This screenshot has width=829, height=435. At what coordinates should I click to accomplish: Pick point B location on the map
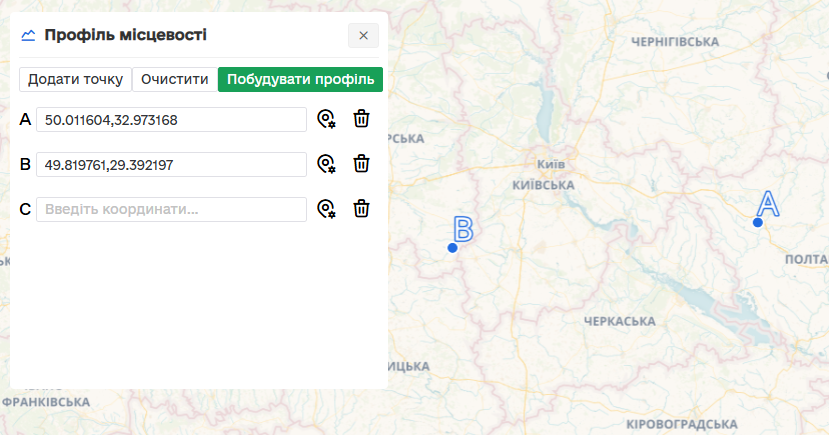(325, 164)
